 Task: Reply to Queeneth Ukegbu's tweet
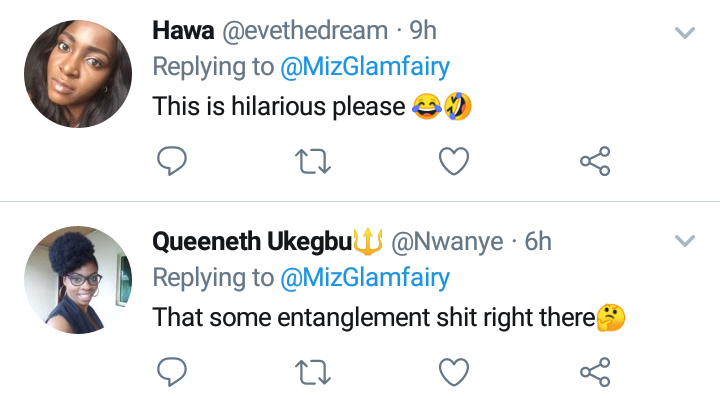[x=172, y=371]
